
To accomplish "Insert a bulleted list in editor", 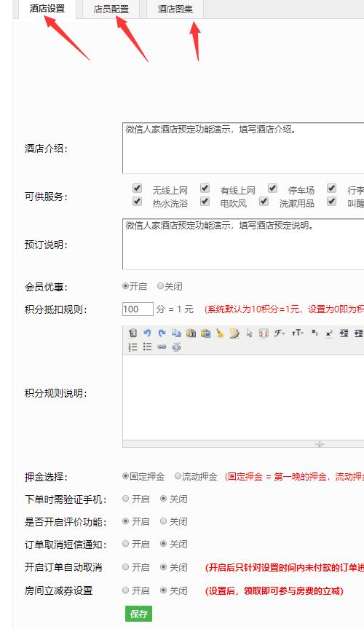I will tap(147, 347).
